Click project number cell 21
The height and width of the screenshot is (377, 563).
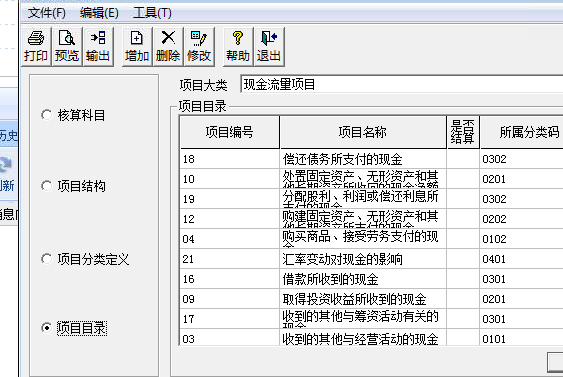pos(230,259)
